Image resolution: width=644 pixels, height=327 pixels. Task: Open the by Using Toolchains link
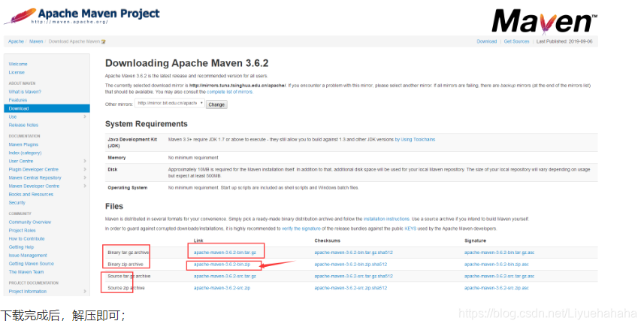coord(415,140)
